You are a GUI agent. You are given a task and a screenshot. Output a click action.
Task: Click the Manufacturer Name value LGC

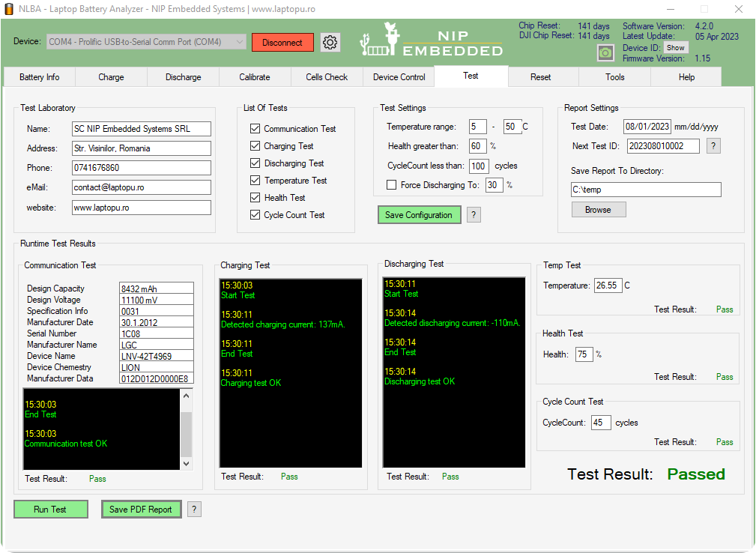click(156, 345)
